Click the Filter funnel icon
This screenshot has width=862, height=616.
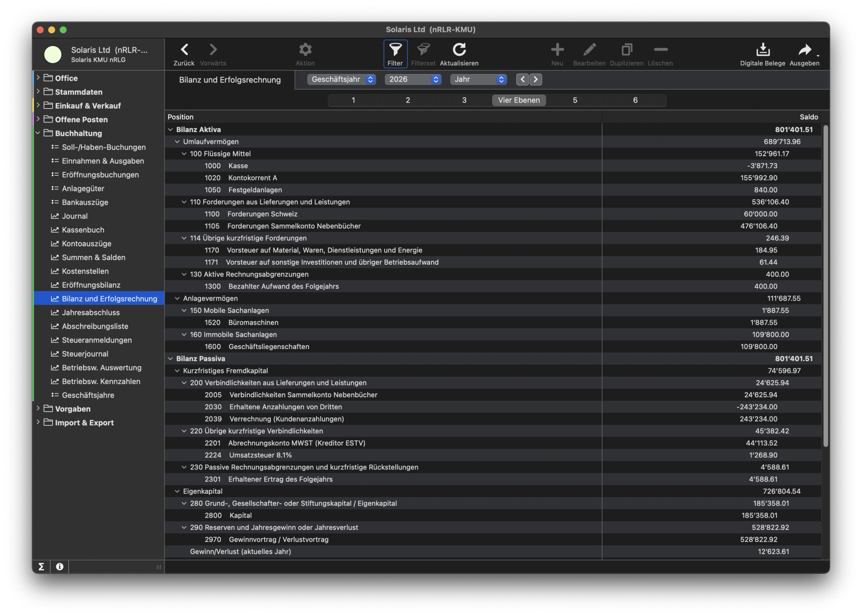coord(395,50)
